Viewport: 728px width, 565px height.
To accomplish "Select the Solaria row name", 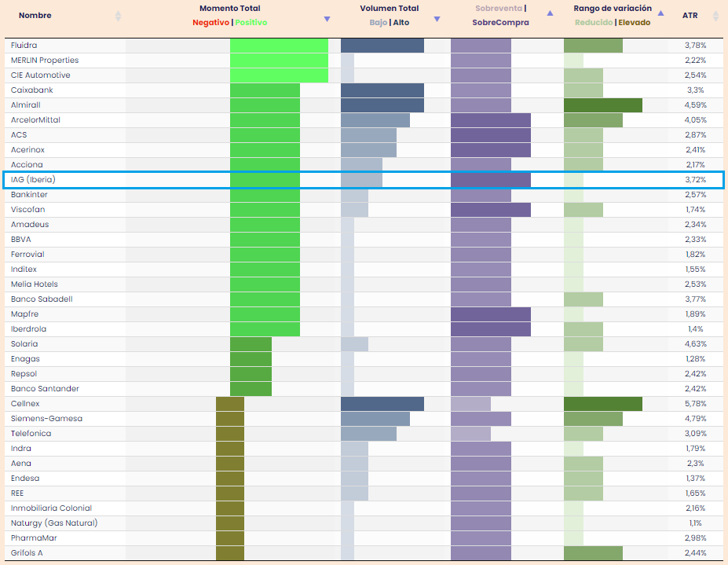I will [24, 344].
